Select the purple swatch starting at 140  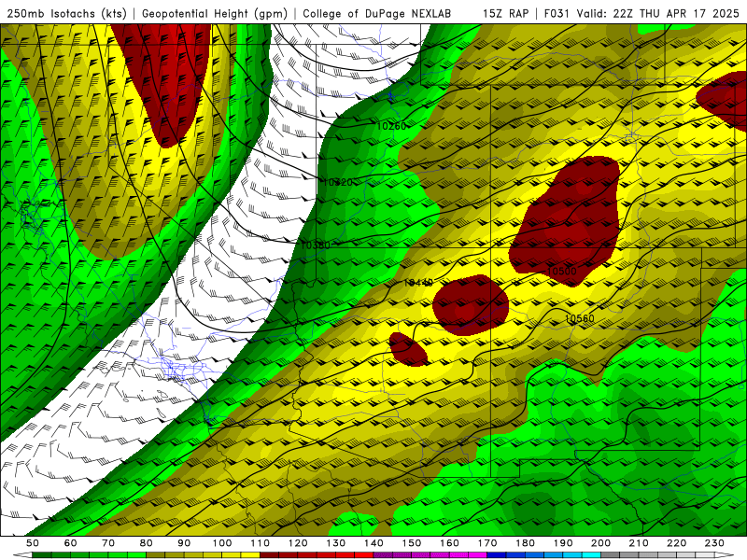383,554
